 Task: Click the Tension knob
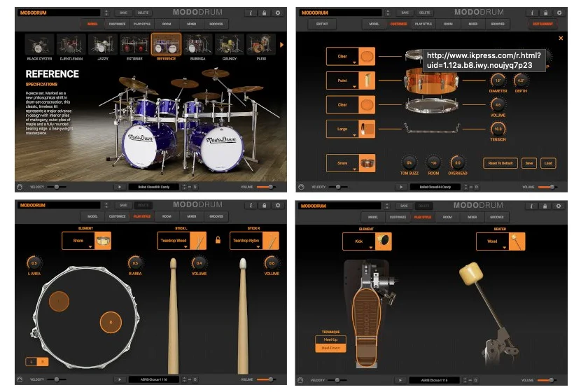[x=498, y=129]
